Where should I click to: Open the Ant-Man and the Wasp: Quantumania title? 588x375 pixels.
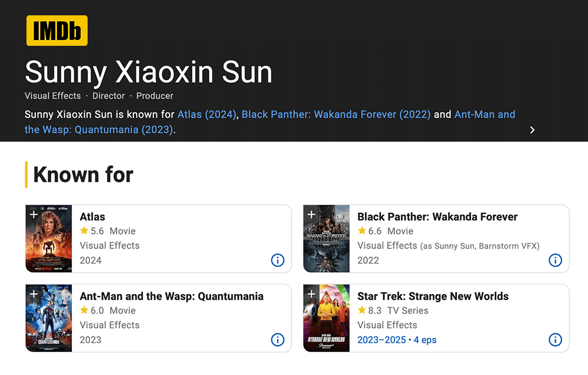click(x=172, y=296)
